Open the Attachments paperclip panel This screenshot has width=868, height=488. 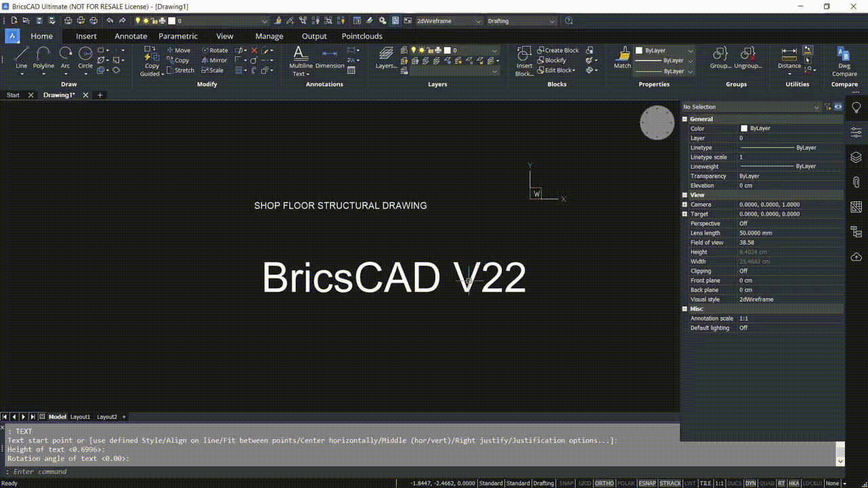tap(856, 182)
